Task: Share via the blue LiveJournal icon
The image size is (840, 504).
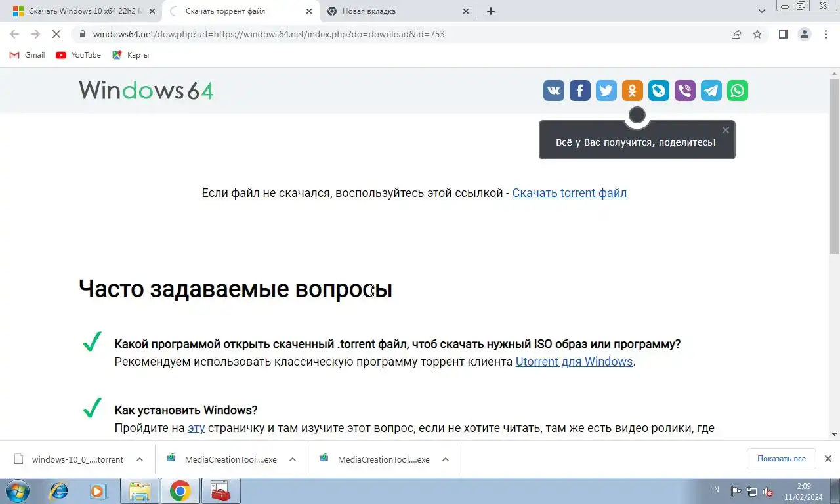Action: tap(659, 91)
